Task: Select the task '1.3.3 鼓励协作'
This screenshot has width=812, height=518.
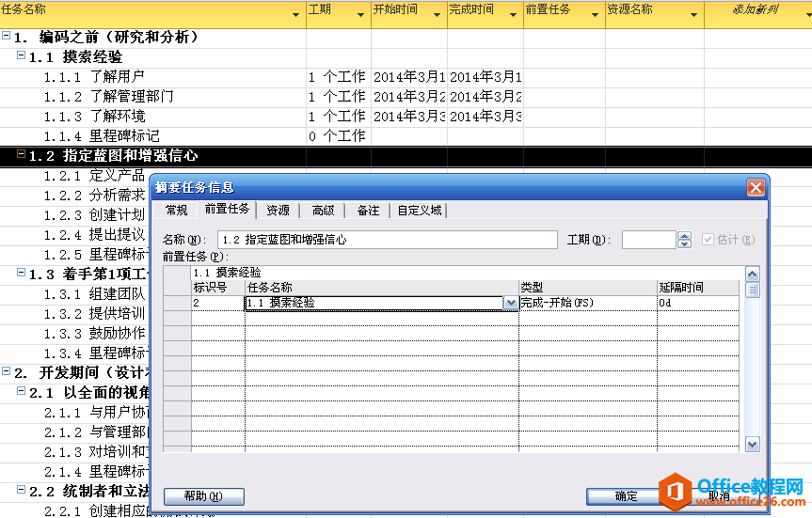Action: tap(94, 334)
